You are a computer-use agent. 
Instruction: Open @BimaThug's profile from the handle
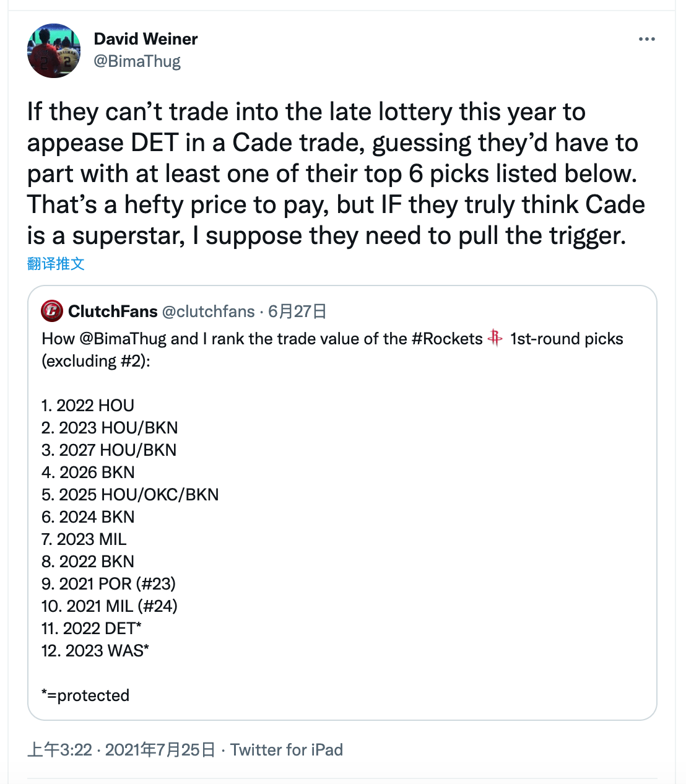click(137, 61)
